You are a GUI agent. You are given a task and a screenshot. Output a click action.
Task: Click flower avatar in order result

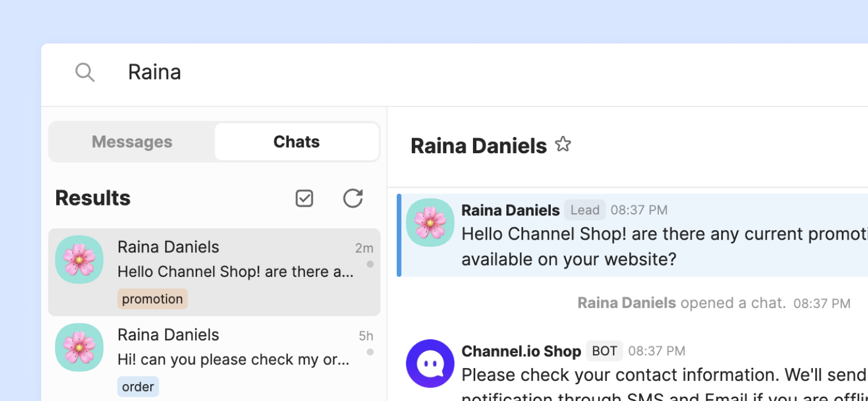click(79, 348)
